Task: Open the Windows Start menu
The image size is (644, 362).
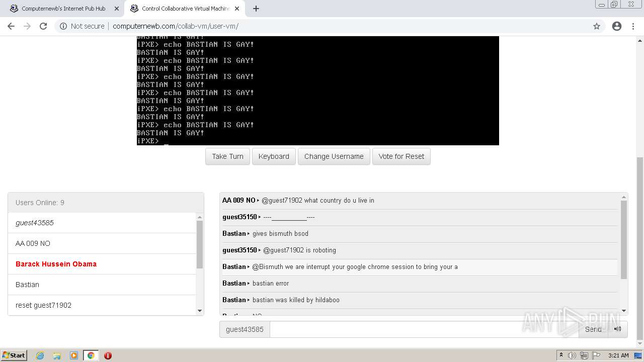Action: (14, 355)
